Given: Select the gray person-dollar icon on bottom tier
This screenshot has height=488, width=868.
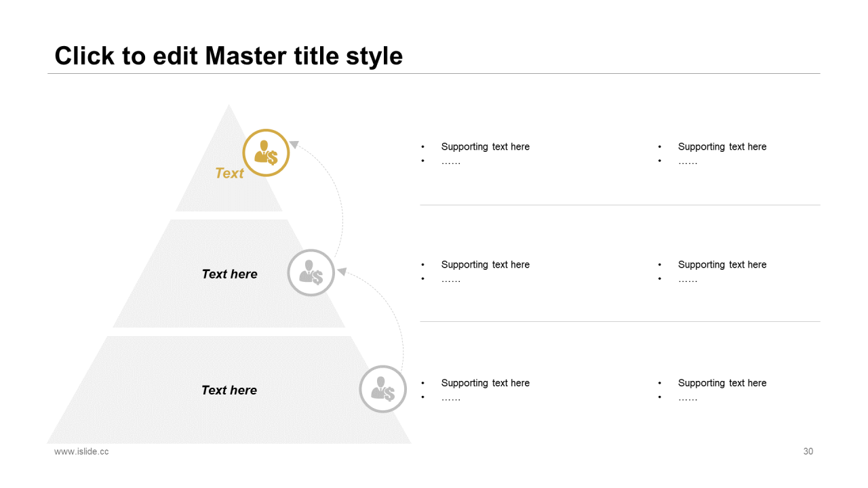Looking at the screenshot, I should [382, 389].
